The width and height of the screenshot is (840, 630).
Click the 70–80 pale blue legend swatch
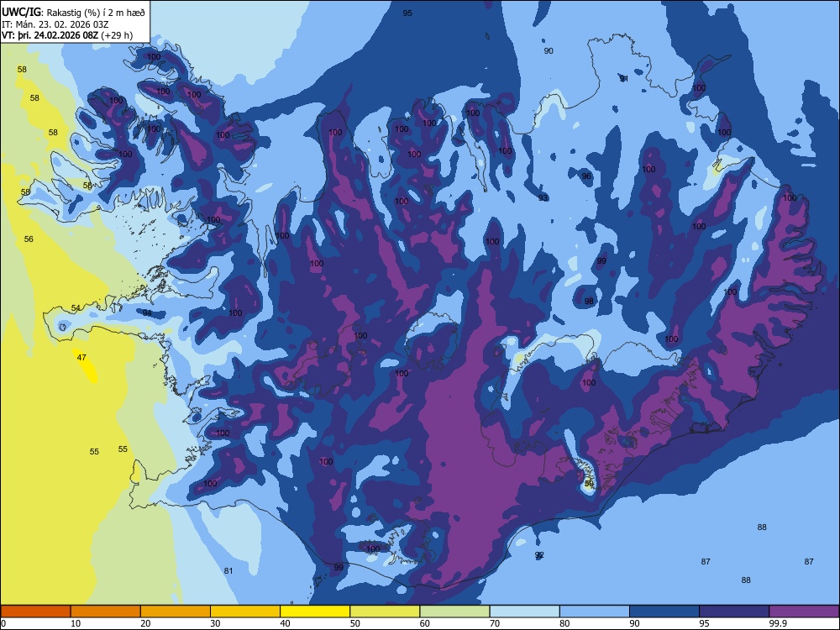coord(524,612)
